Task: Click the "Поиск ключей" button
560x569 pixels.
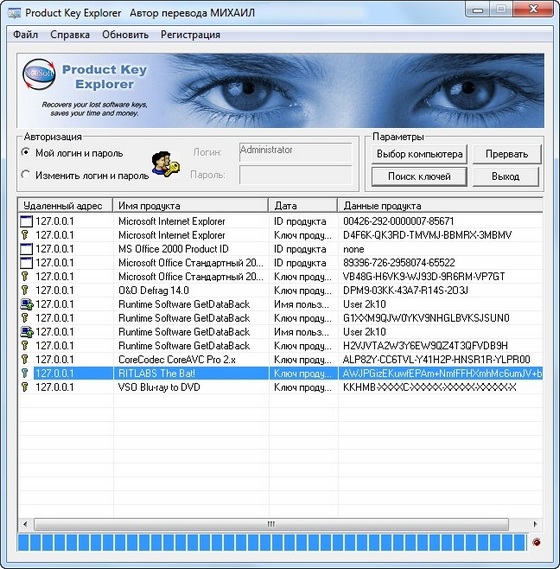Action: 419,176
